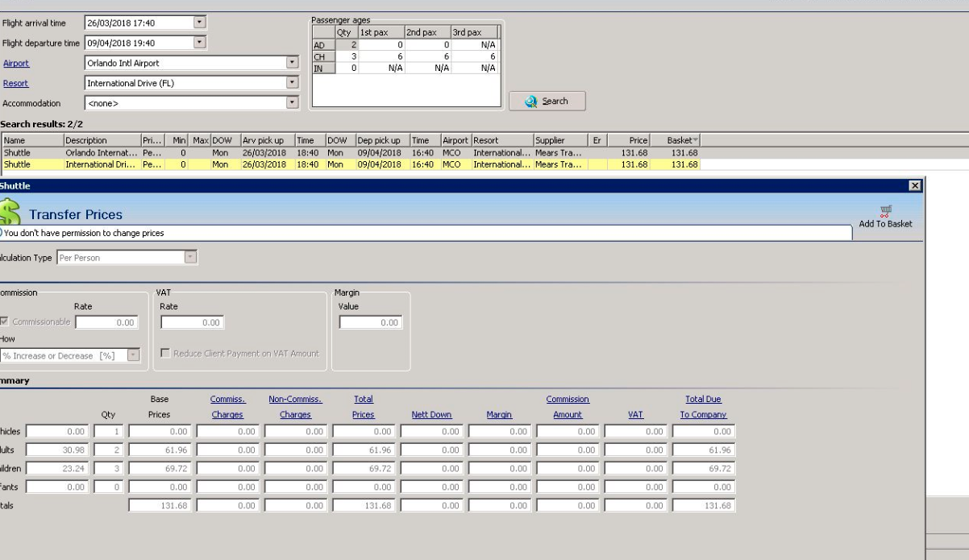The width and height of the screenshot is (969, 560).
Task: Click the Total Prices column link
Action: (364, 407)
